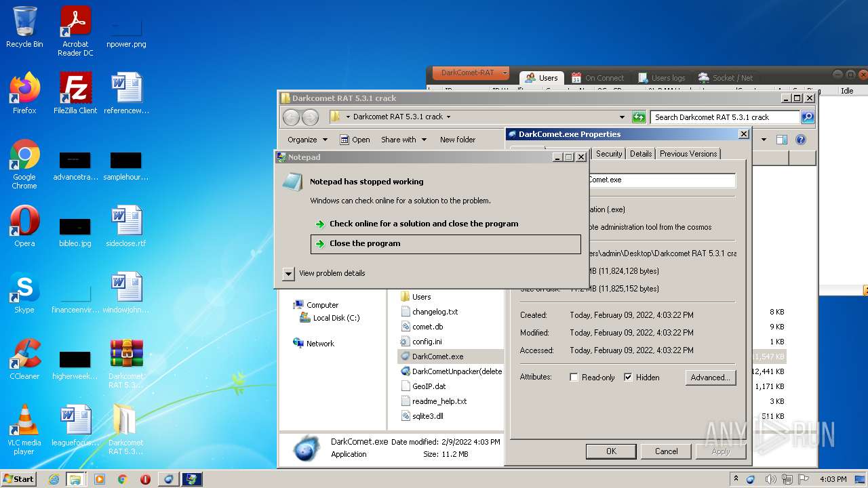Image resolution: width=868 pixels, height=488 pixels.
Task: Open the Darkcomet RAT desktop folder icon
Action: (x=126, y=430)
